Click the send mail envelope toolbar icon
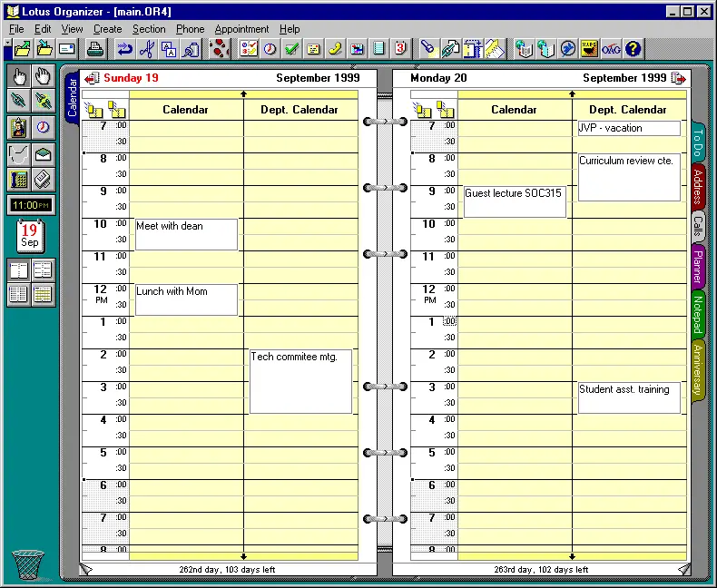717x588 pixels. pos(67,49)
